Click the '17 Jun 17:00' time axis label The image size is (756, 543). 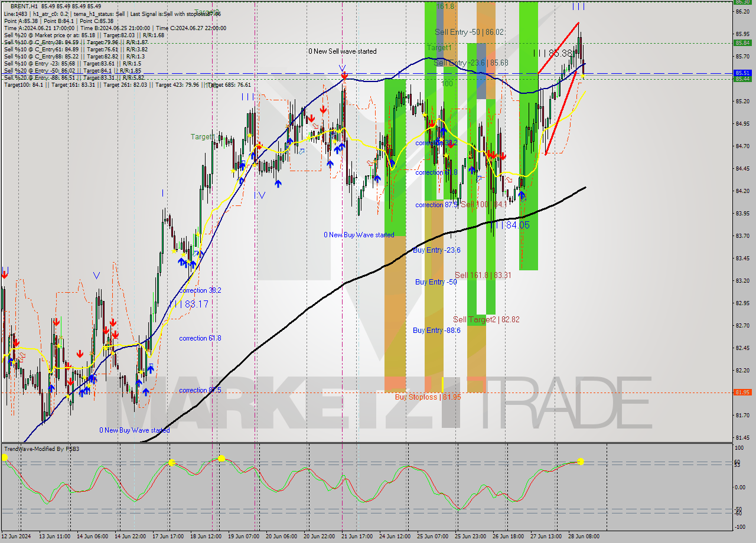[x=168, y=537]
